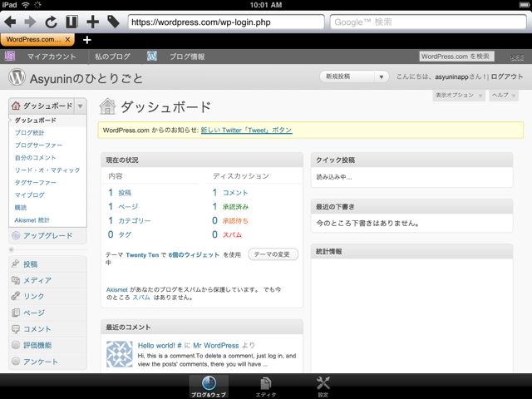The height and width of the screenshot is (399, 532).
Task: Close the WordPress.com tab
Action: [x=67, y=39]
